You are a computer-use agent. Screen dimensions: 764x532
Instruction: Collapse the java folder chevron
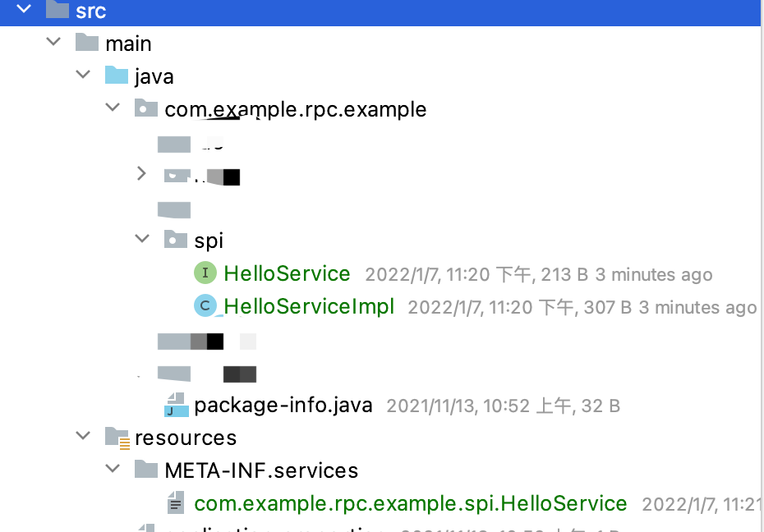[83, 75]
